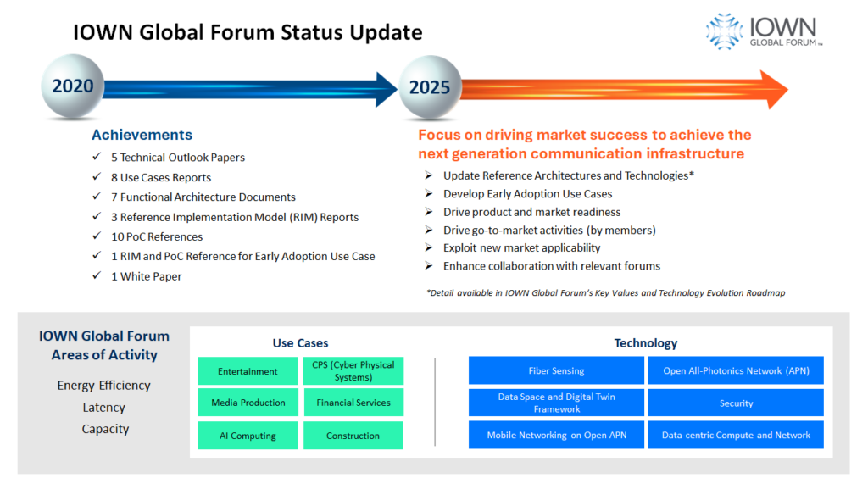Click the orange arrow after 2025

point(619,89)
